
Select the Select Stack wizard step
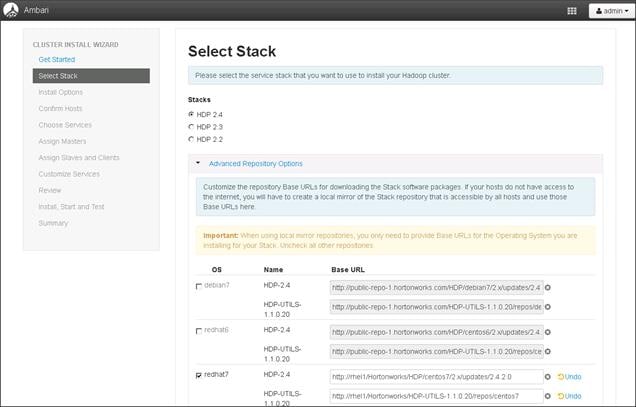[91, 76]
